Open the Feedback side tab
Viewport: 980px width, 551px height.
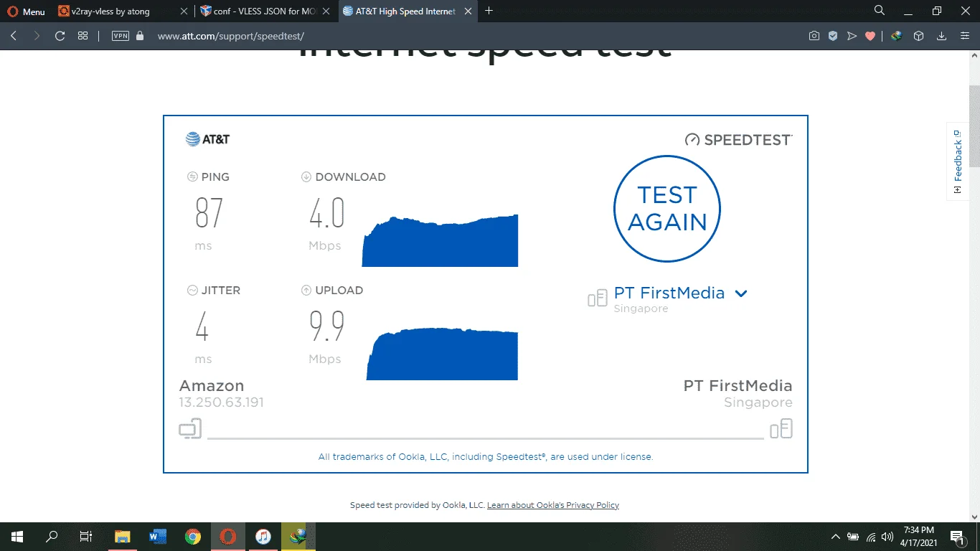pyautogui.click(x=958, y=161)
